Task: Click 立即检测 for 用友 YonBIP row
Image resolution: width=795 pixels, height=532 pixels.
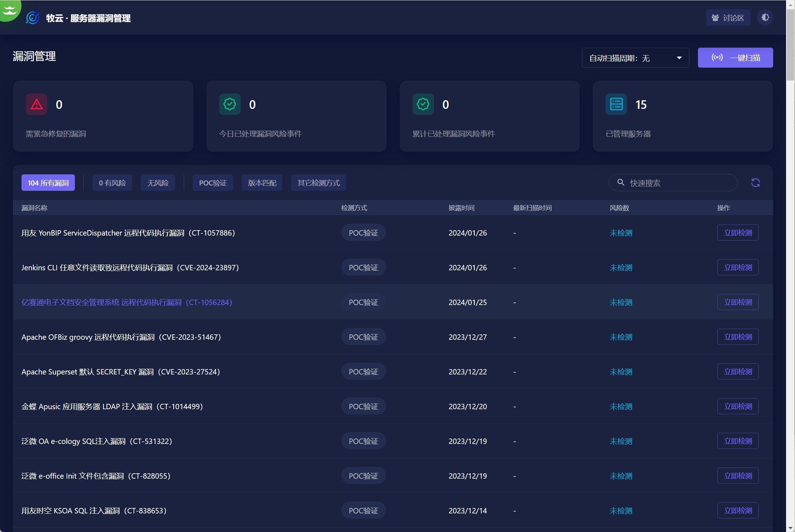Action: point(738,233)
